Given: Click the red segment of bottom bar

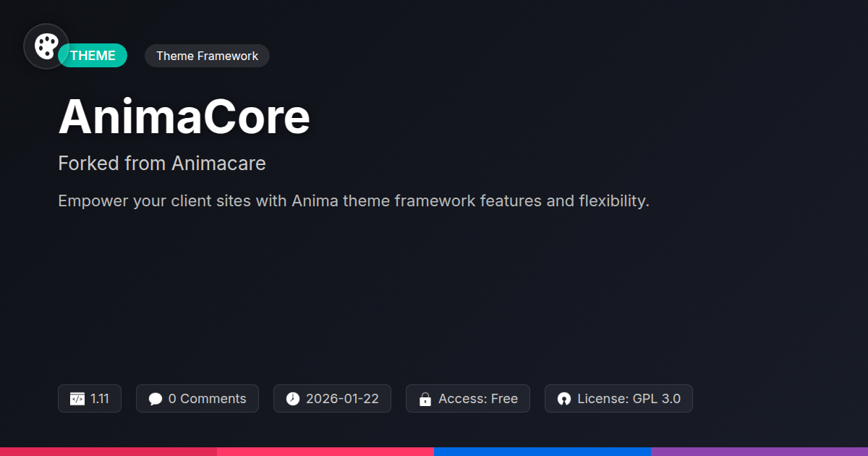Looking at the screenshot, I should tap(109, 451).
